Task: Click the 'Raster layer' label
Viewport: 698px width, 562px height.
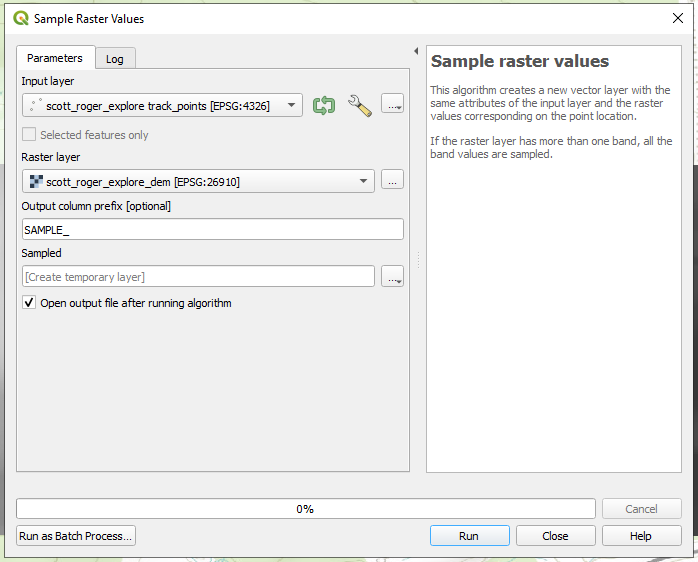Action: coord(51,157)
